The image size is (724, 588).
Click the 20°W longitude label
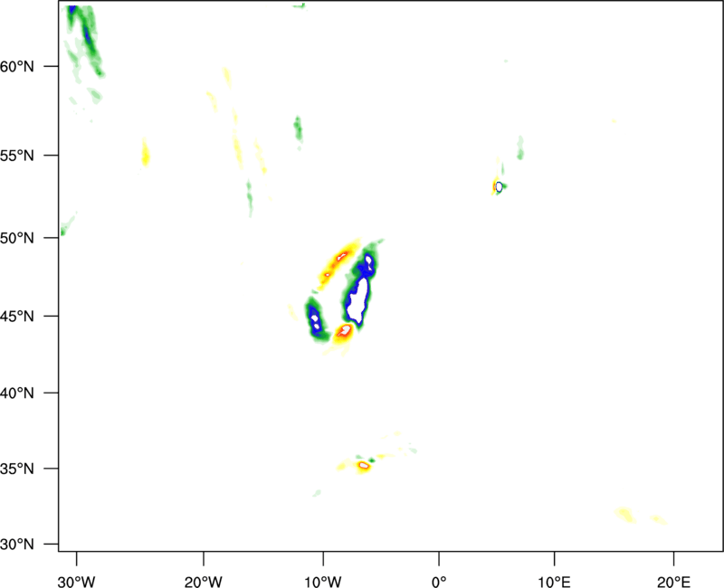pos(203,582)
